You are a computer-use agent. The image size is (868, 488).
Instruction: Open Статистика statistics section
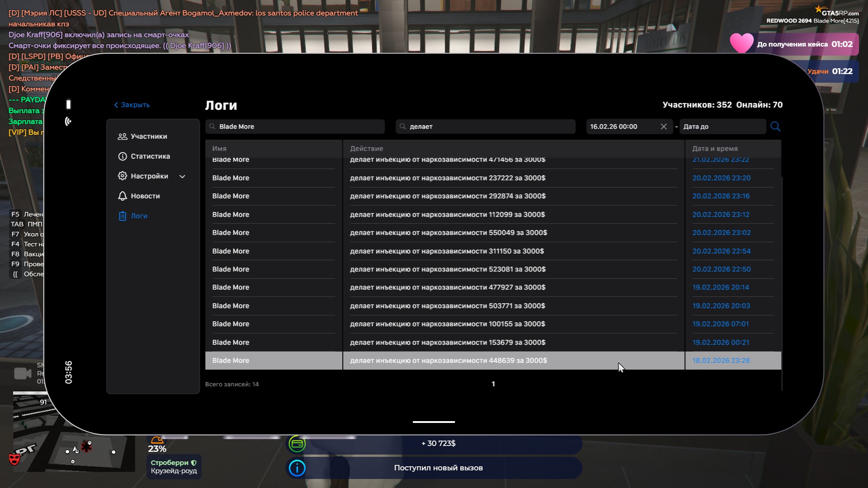click(x=150, y=156)
